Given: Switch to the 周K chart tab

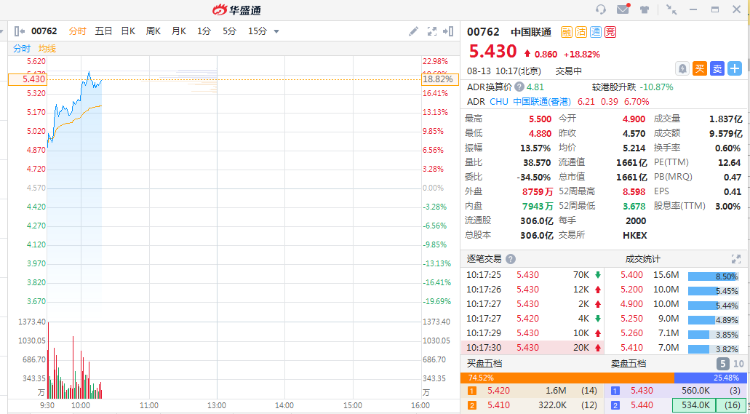Looking at the screenshot, I should point(153,31).
